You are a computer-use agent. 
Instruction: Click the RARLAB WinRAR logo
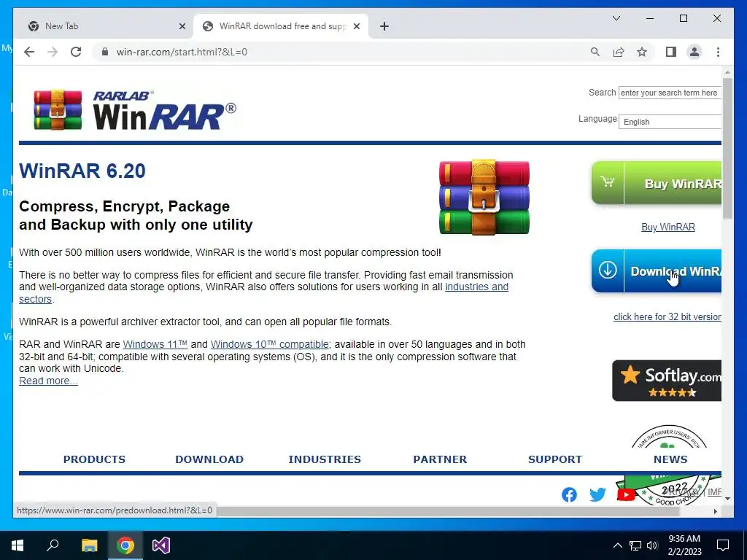(x=135, y=110)
